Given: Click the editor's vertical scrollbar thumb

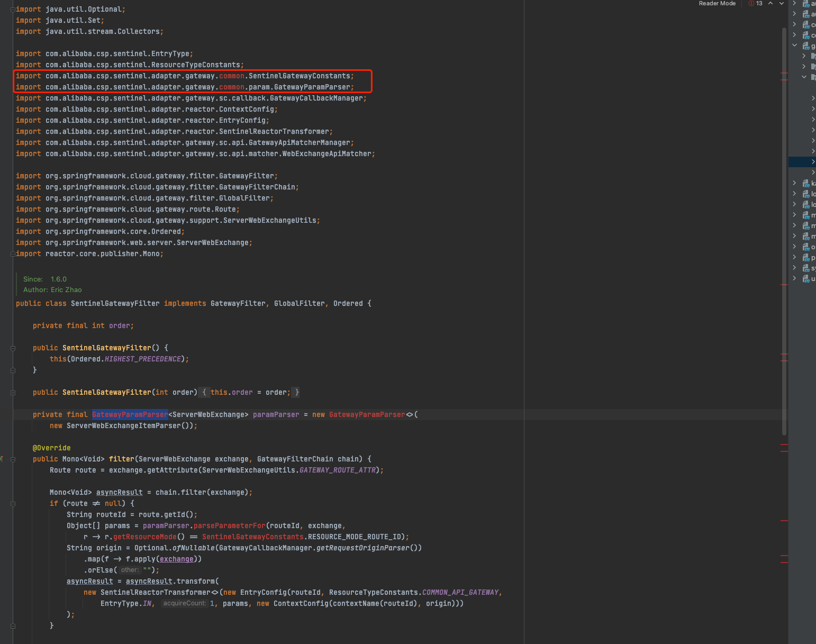Looking at the screenshot, I should pyautogui.click(x=784, y=212).
